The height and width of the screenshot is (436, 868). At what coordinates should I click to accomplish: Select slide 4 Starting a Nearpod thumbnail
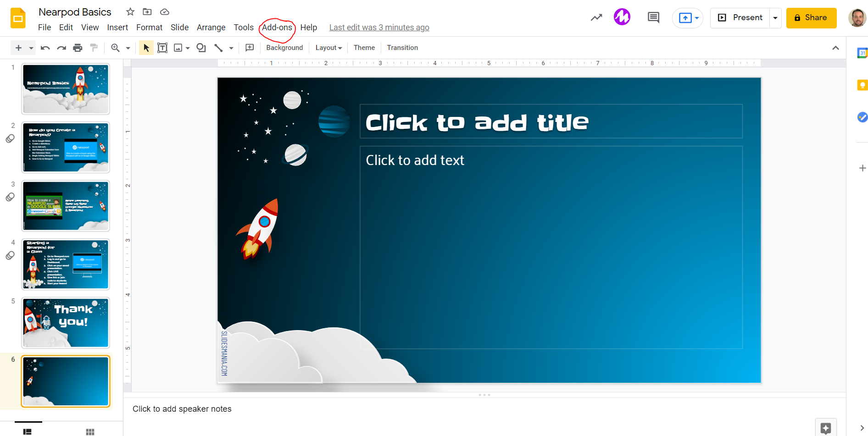tap(66, 265)
